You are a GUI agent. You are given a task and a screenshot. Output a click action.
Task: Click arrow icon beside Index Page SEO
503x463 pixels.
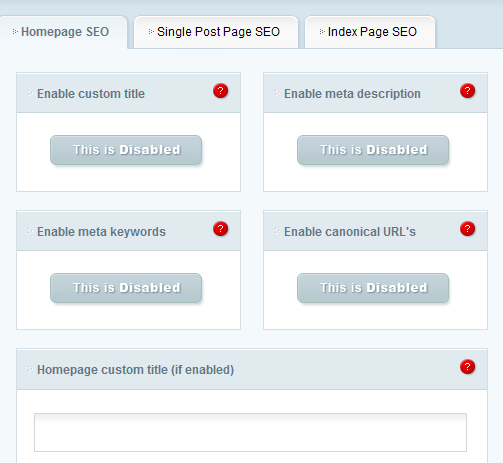click(322, 32)
